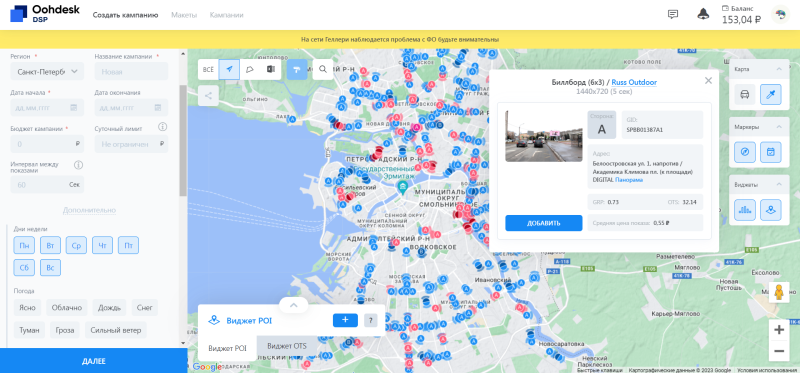The height and width of the screenshot is (373, 800).
Task: Add a POI widget with plus button
Action: tap(345, 320)
